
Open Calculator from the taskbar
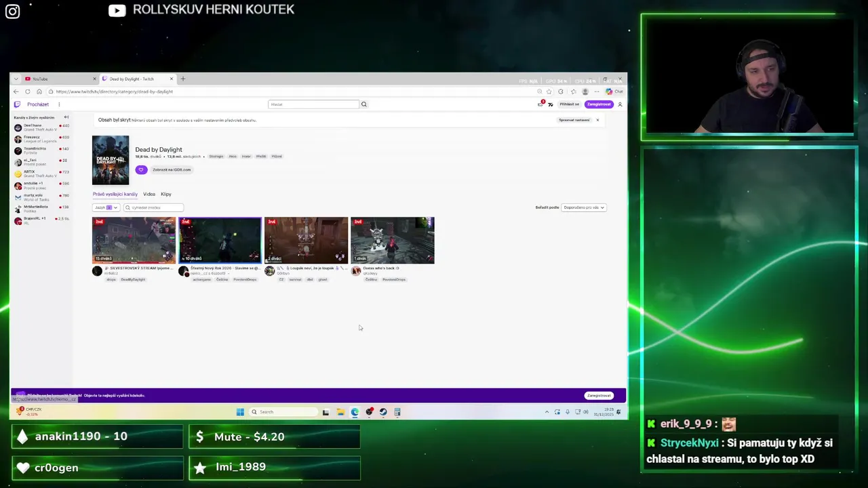coord(397,412)
